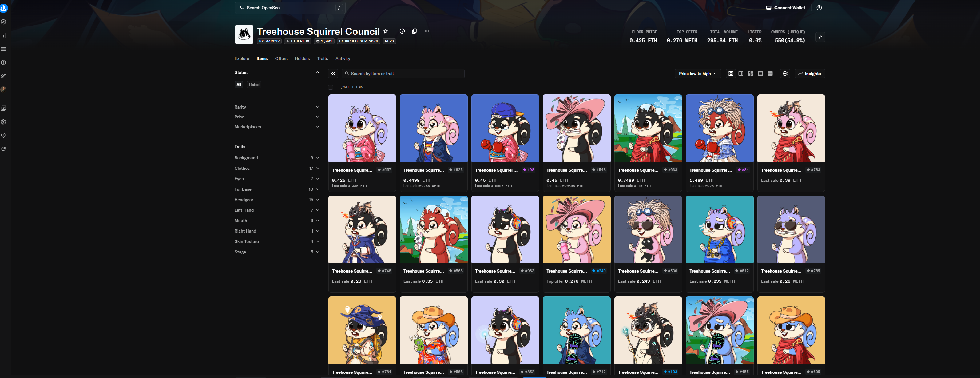Expand the Fur Base trait filter
Image resolution: width=980 pixels, height=378 pixels.
point(277,189)
